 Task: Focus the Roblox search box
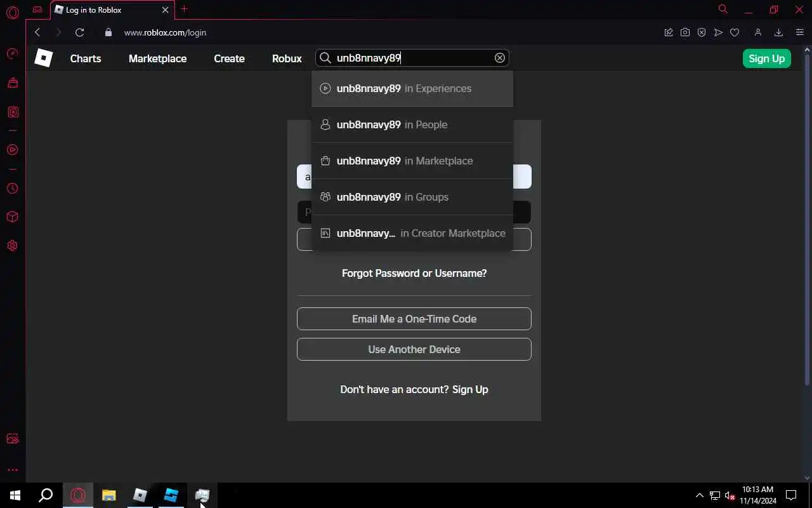tap(412, 58)
